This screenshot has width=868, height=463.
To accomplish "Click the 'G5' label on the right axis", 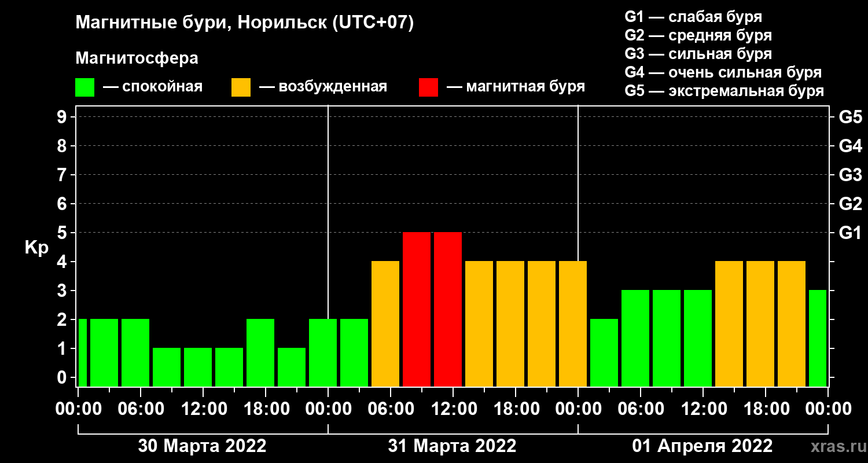I will click(850, 117).
